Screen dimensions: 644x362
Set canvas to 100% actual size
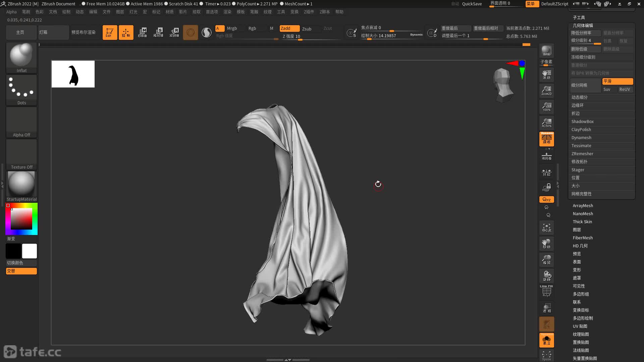click(546, 107)
